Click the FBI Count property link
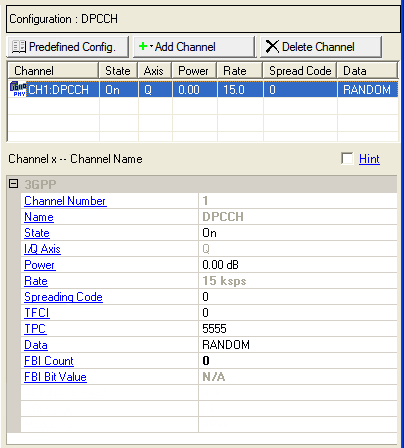This screenshot has height=448, width=404. (x=49, y=361)
